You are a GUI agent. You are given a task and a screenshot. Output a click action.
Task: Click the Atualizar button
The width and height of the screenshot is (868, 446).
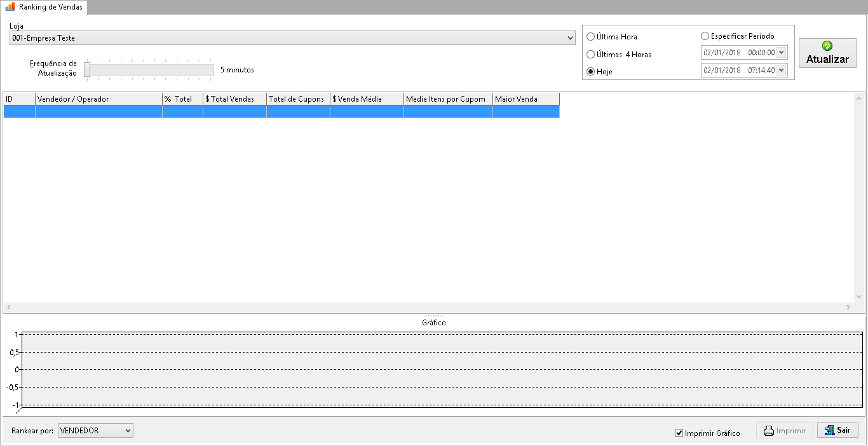click(x=827, y=53)
